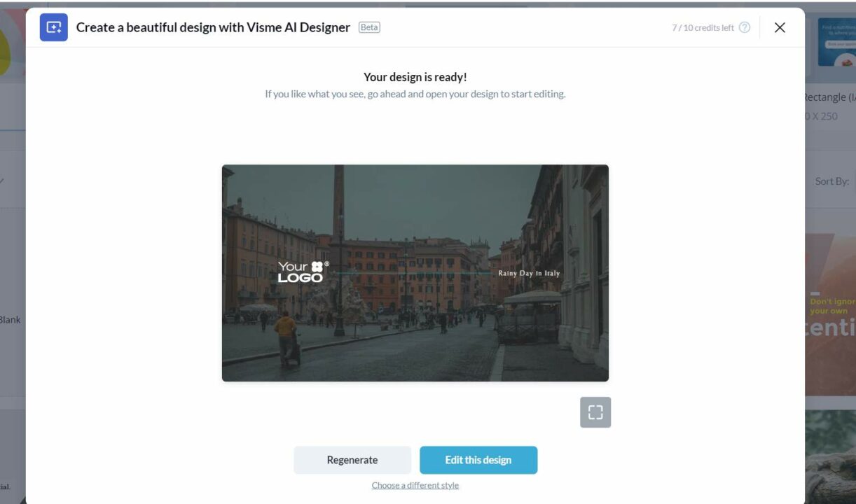The image size is (856, 504).
Task: Click the Regenerate button
Action: (x=352, y=460)
